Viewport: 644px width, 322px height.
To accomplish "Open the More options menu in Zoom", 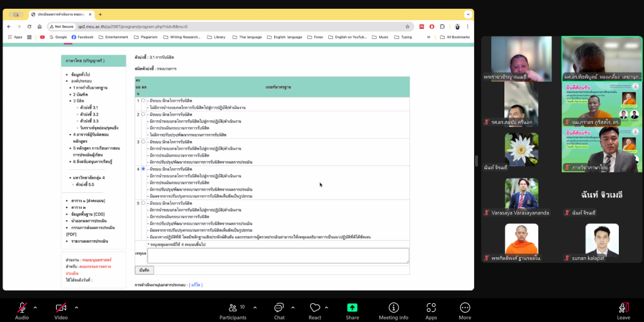I will (465, 311).
